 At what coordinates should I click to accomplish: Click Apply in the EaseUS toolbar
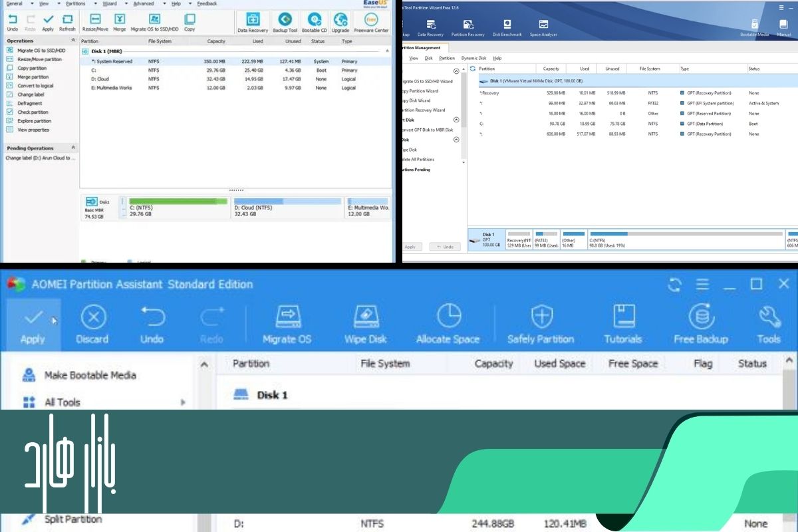coord(48,23)
